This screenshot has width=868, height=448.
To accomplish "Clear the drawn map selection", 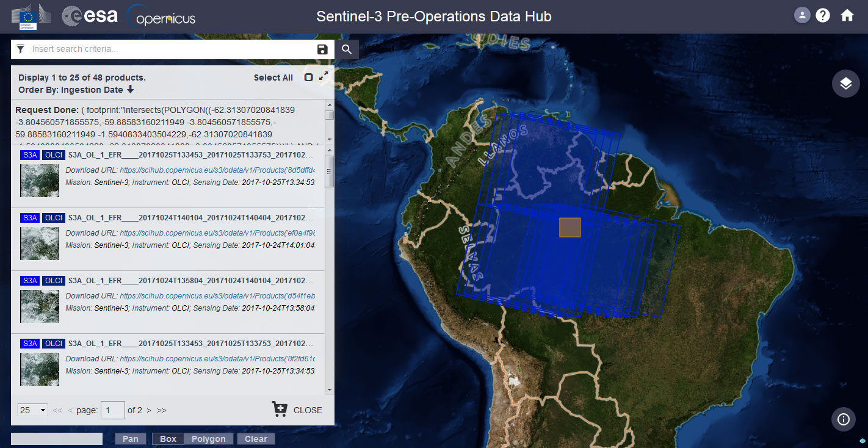I will coord(256,439).
